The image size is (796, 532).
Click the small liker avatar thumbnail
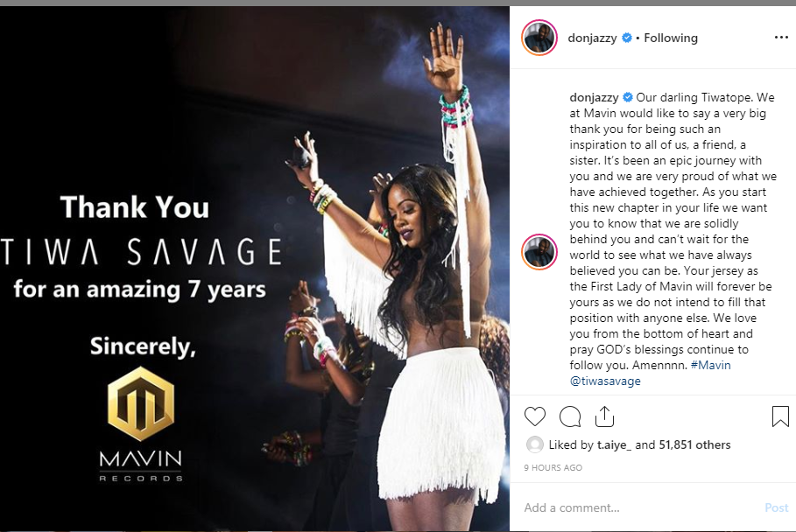(534, 444)
